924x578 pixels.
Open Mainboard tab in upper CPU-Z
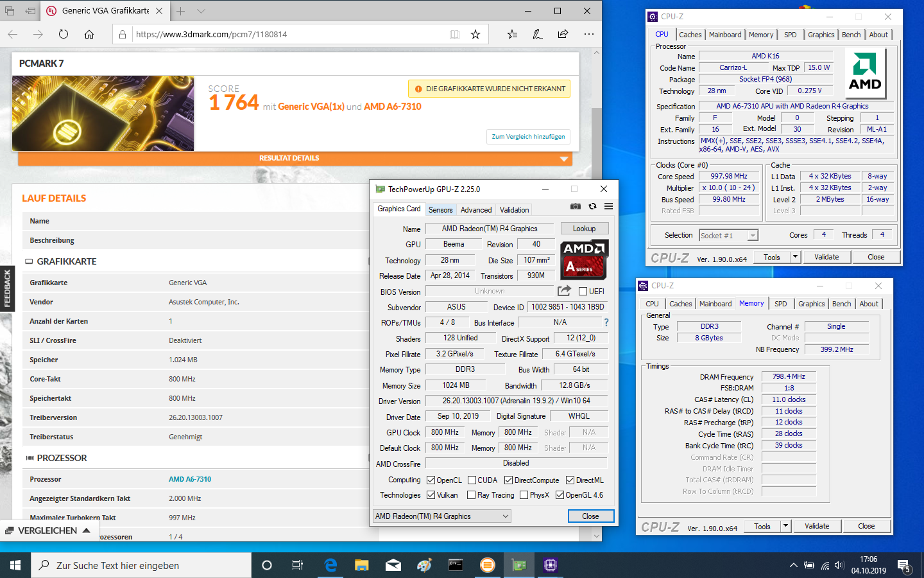click(x=725, y=35)
